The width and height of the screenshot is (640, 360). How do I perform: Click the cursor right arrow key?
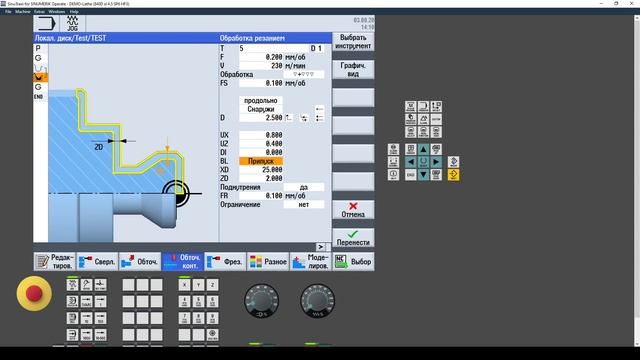coord(436,162)
